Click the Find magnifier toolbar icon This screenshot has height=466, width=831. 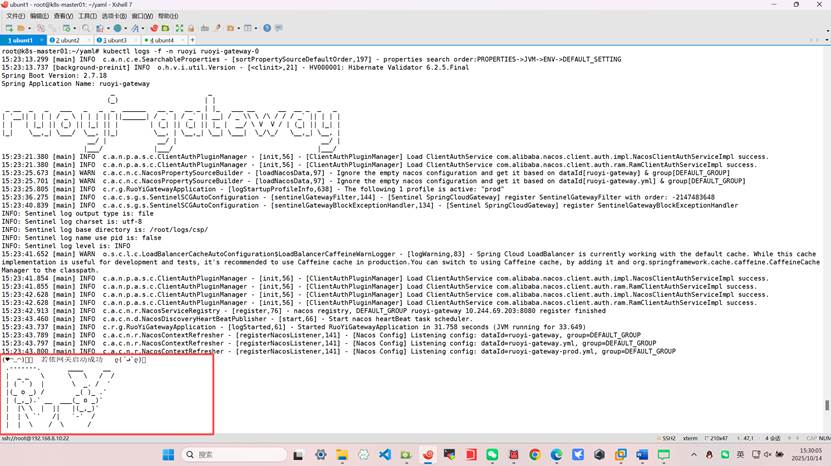(86, 28)
